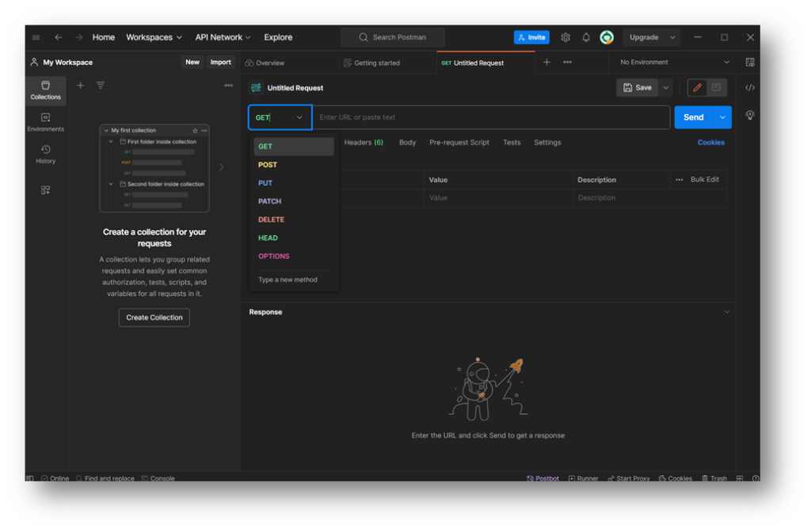The image size is (811, 532).
Task: Open the Cookies manager in the status bar
Action: [x=675, y=478]
